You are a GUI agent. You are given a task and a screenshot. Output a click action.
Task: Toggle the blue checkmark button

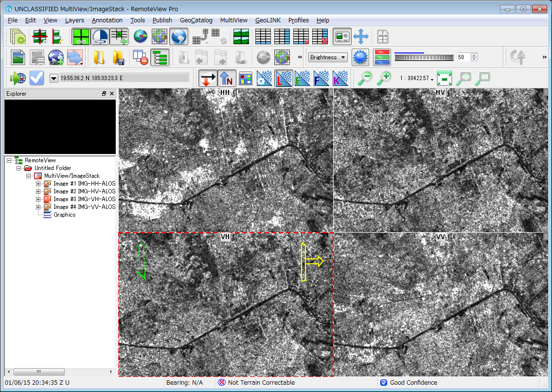[x=37, y=78]
